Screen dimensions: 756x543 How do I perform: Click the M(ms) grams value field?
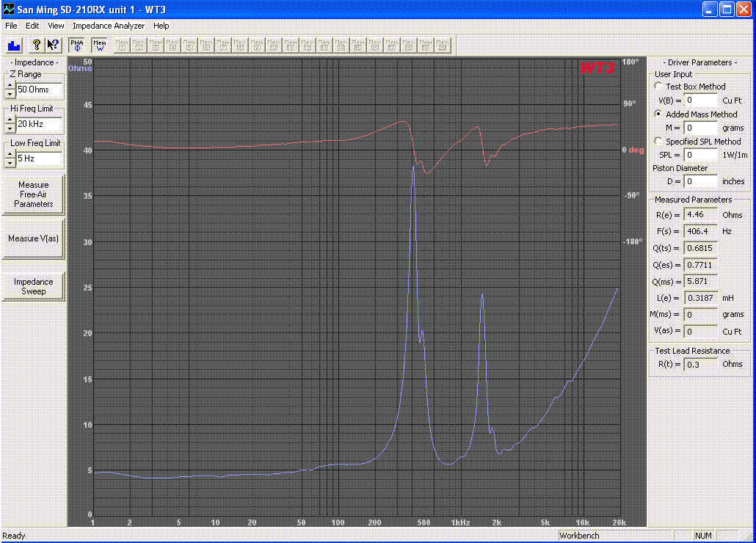click(x=700, y=315)
